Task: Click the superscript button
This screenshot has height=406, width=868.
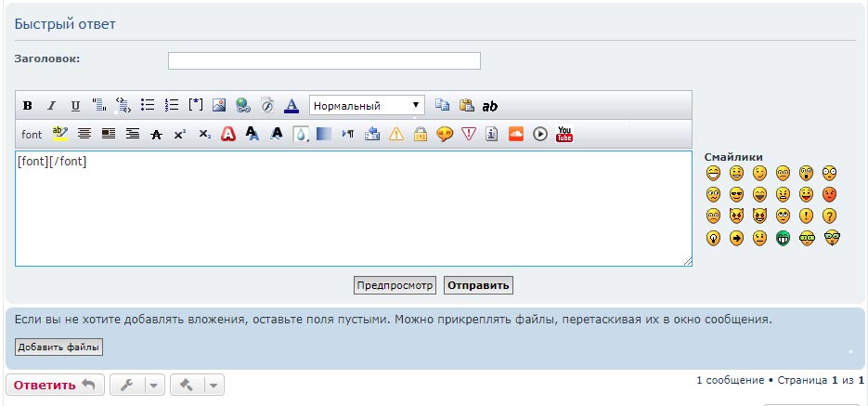Action: coord(180,134)
